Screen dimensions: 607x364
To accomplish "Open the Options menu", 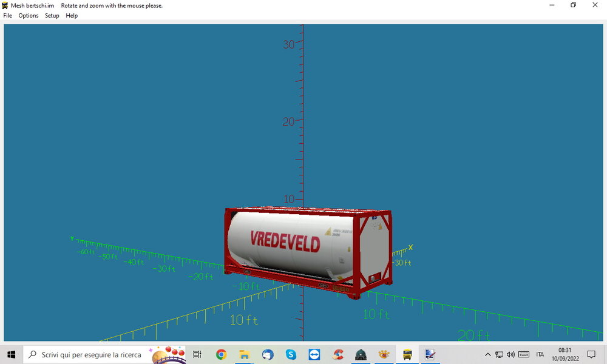I will [x=29, y=16].
